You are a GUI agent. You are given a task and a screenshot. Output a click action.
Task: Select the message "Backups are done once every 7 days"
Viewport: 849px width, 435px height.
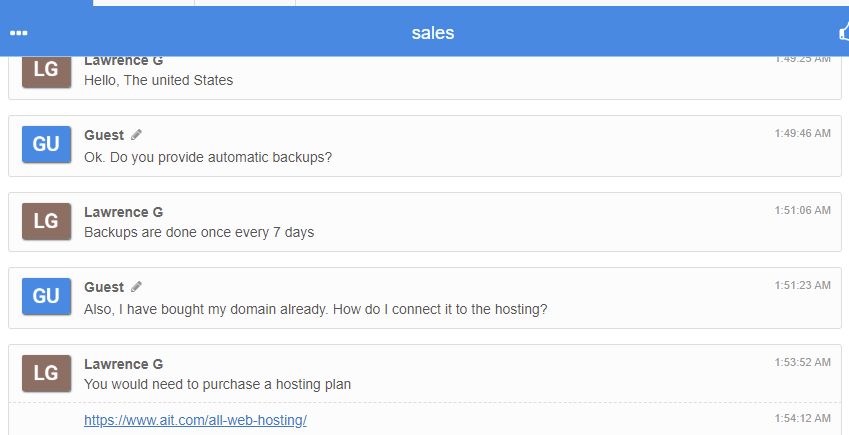tap(199, 232)
